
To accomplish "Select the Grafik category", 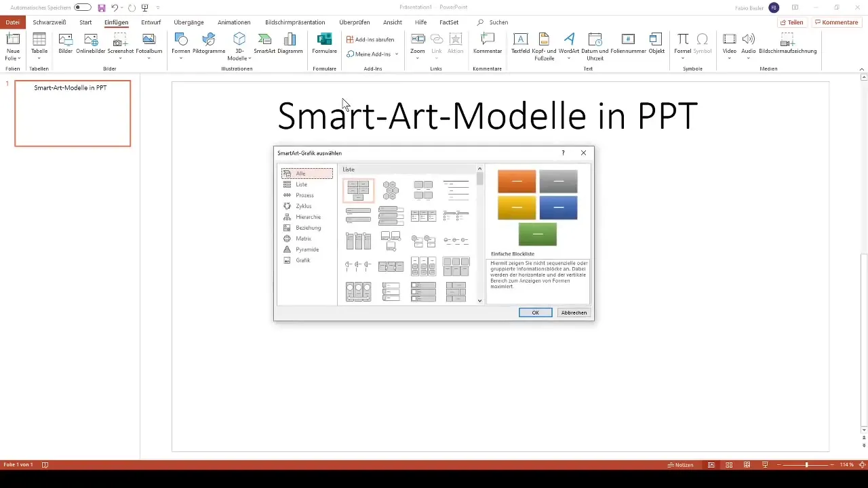I will (x=307, y=260).
